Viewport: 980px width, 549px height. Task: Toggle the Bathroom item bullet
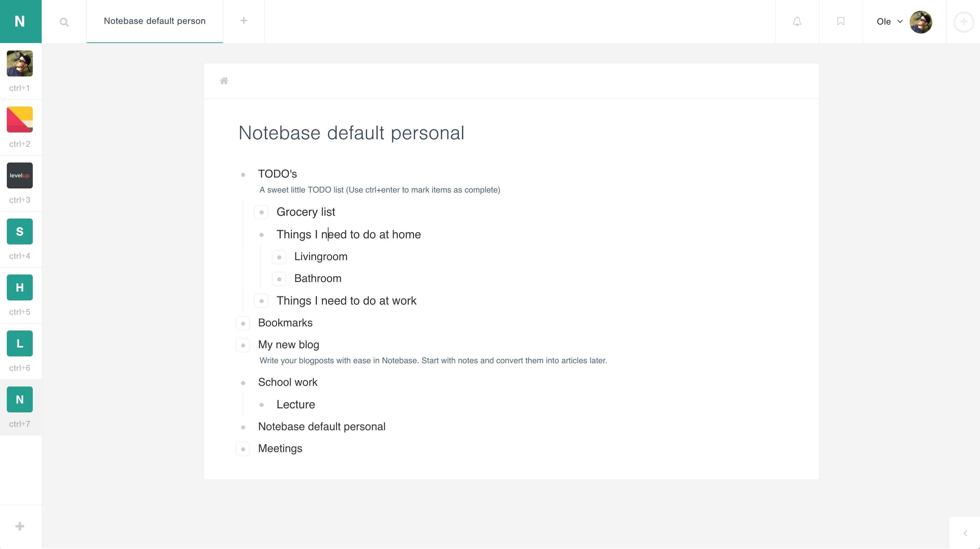tap(279, 279)
